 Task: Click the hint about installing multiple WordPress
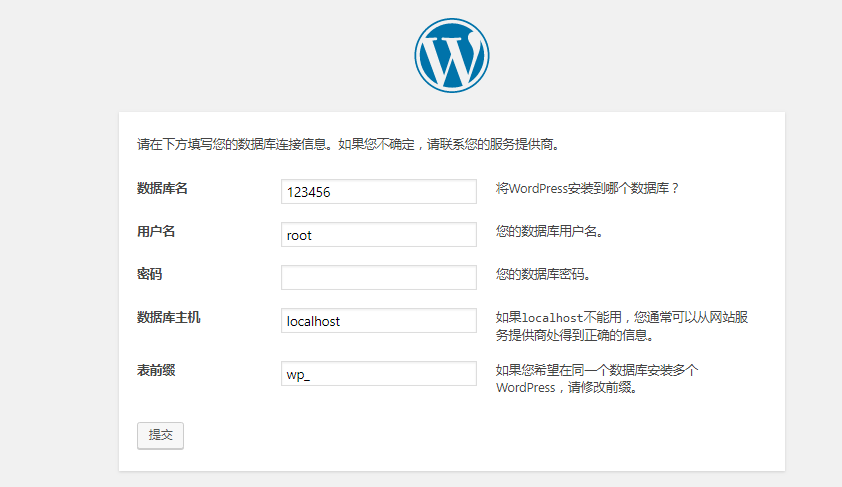coord(597,379)
